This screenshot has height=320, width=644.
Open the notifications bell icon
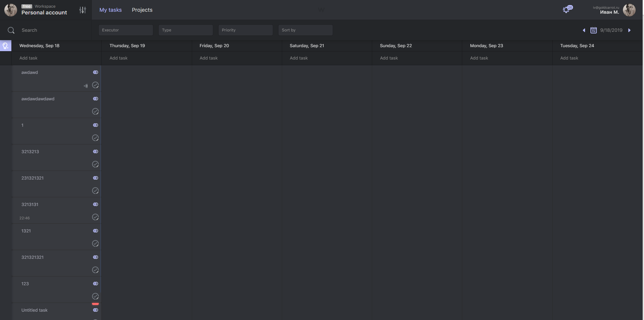(x=566, y=10)
